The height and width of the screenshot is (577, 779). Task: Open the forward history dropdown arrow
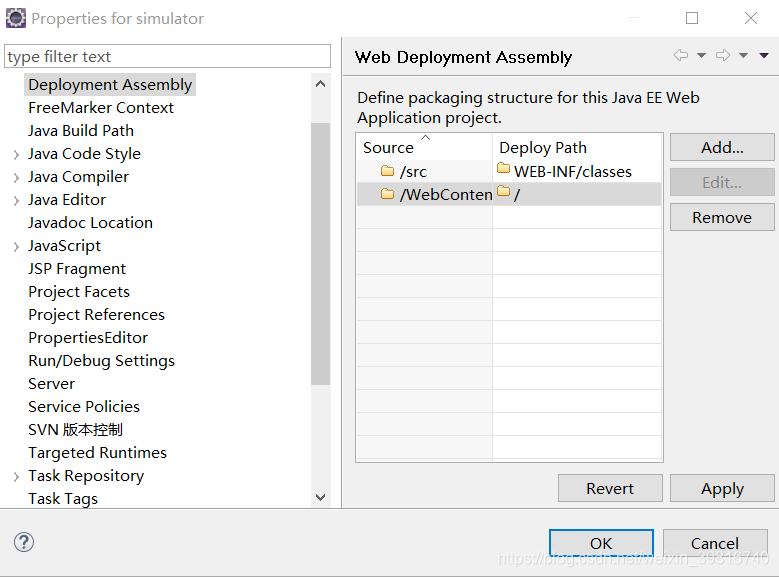743,56
